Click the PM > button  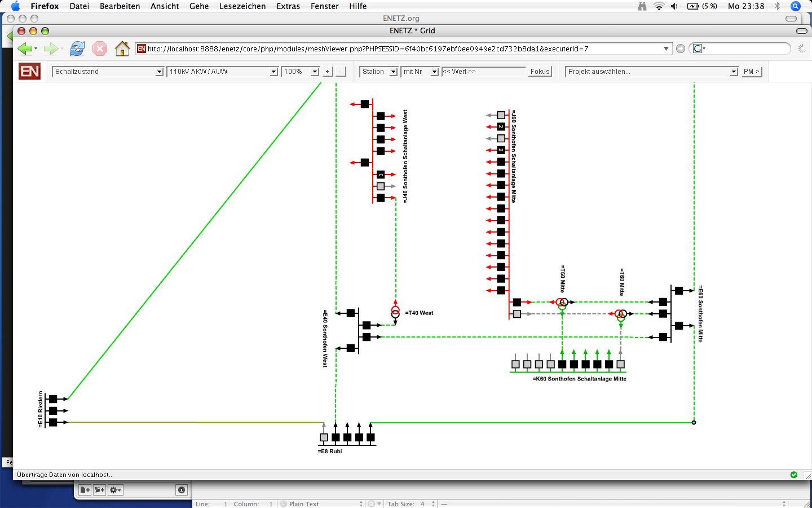(x=751, y=72)
